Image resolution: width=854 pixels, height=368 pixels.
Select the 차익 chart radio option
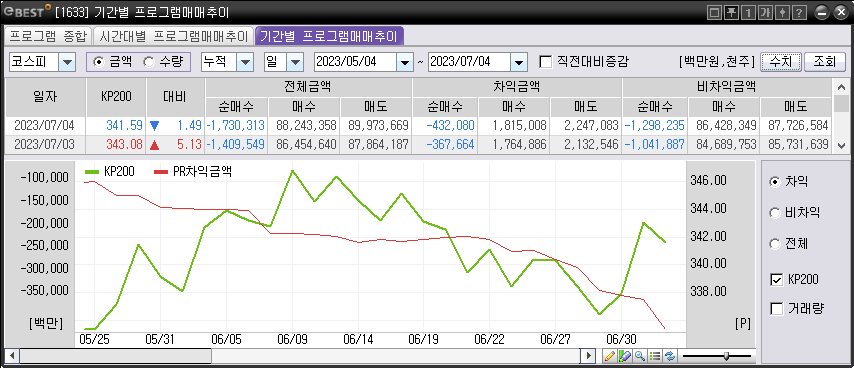point(774,182)
